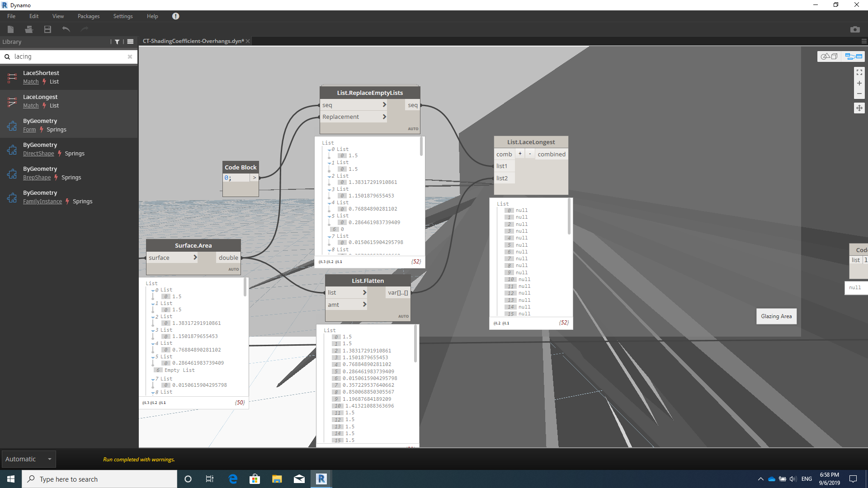Open the Packages menu
868x488 pixels.
[89, 16]
